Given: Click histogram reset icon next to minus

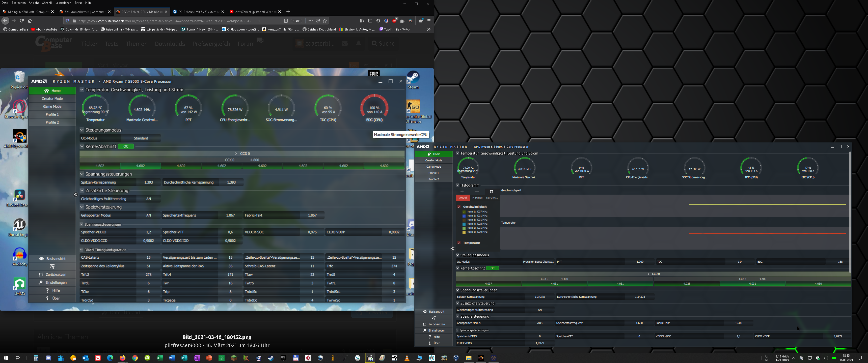Looking at the screenshot, I should pyautogui.click(x=491, y=192).
